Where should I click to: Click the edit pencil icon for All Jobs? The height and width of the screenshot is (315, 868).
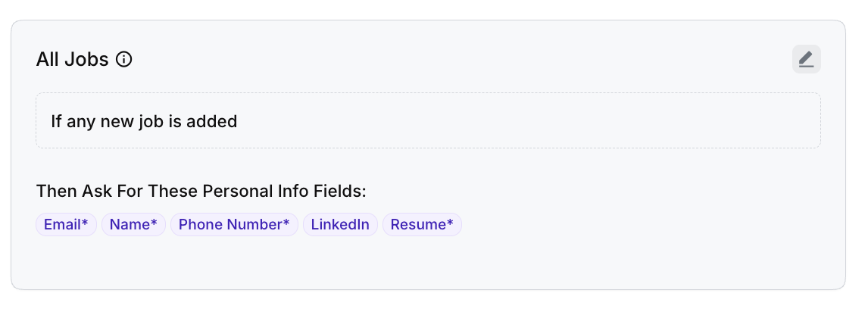(x=806, y=59)
